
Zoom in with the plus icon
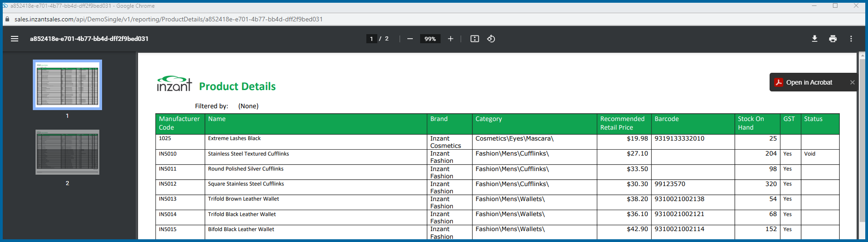[451, 39]
